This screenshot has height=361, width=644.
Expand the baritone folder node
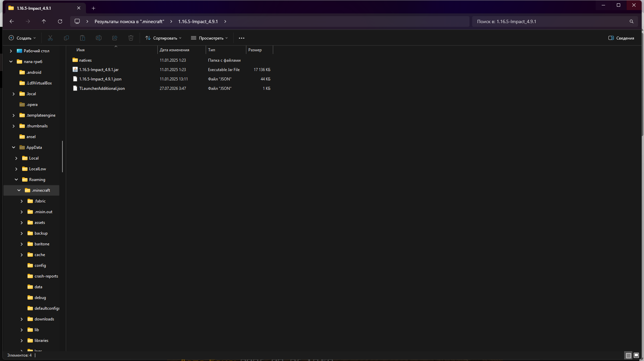pyautogui.click(x=21, y=244)
